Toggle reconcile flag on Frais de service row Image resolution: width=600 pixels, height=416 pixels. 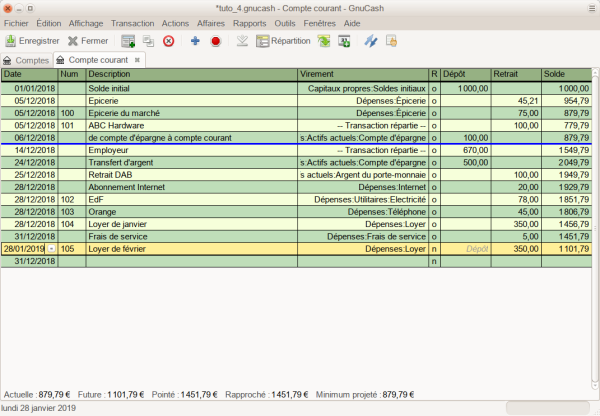(434, 236)
